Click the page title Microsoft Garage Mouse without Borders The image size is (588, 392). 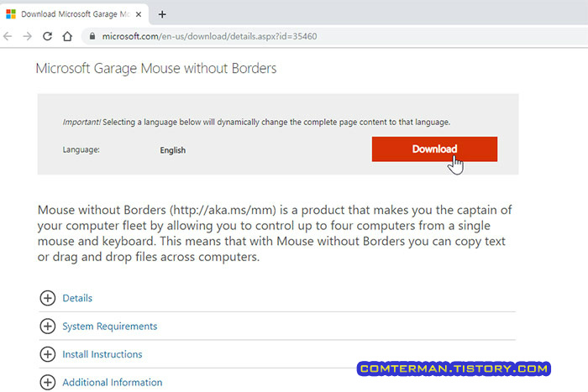pos(156,69)
